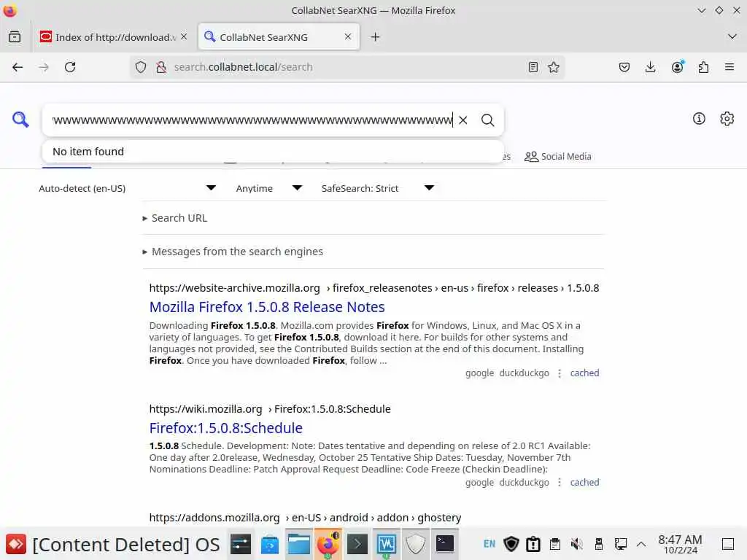The image size is (747, 560).
Task: Open cached version of Schedule result
Action: click(584, 483)
